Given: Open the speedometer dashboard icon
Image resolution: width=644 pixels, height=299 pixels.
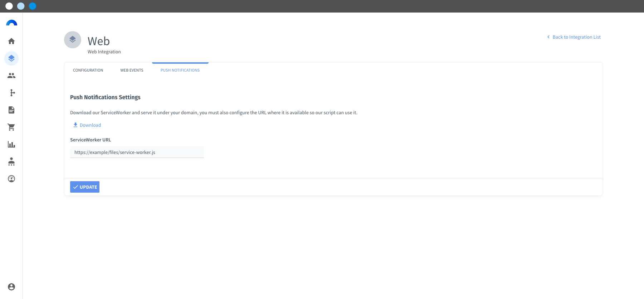Looking at the screenshot, I should [11, 179].
